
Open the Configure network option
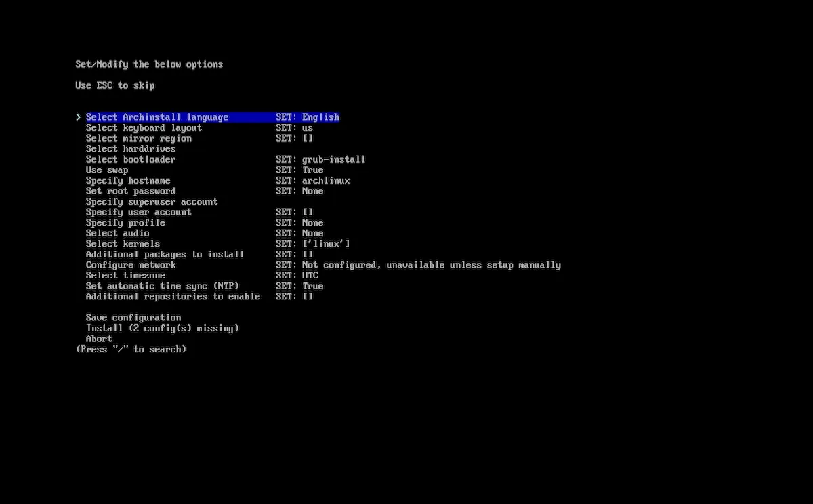pyautogui.click(x=131, y=265)
